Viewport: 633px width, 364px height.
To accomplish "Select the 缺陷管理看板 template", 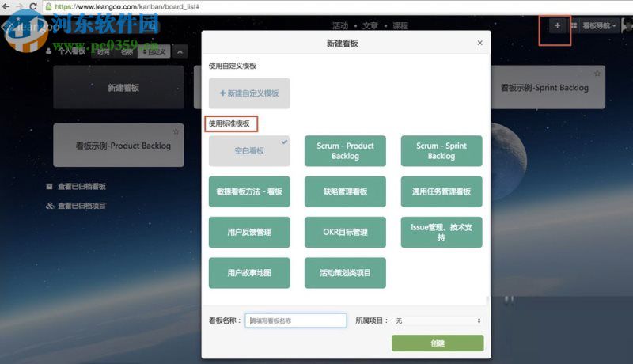I will tap(345, 191).
